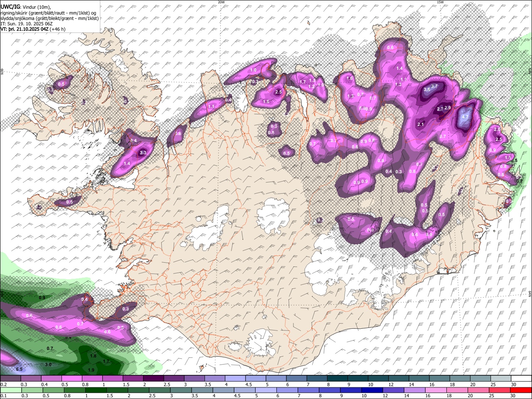Click the '20W' longitude label

click(x=221, y=2)
